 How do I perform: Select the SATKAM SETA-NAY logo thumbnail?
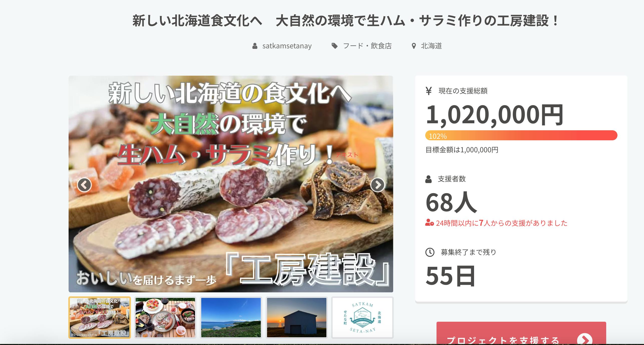pos(362,317)
